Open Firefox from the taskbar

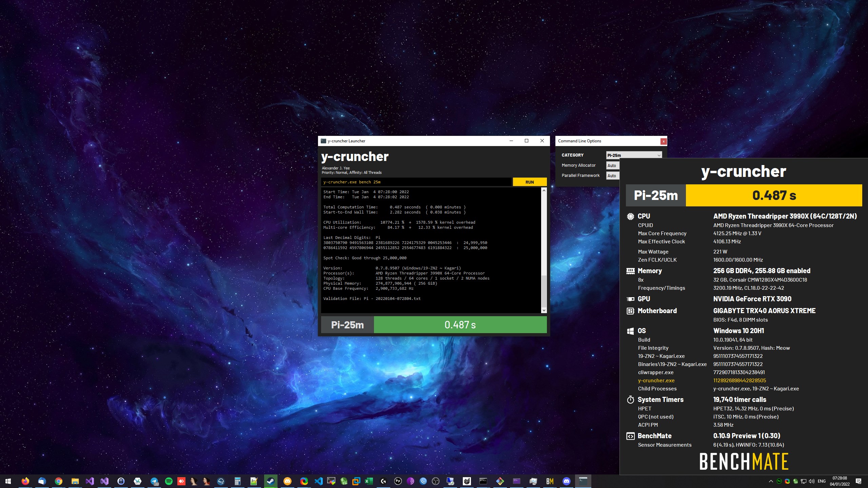(x=25, y=481)
